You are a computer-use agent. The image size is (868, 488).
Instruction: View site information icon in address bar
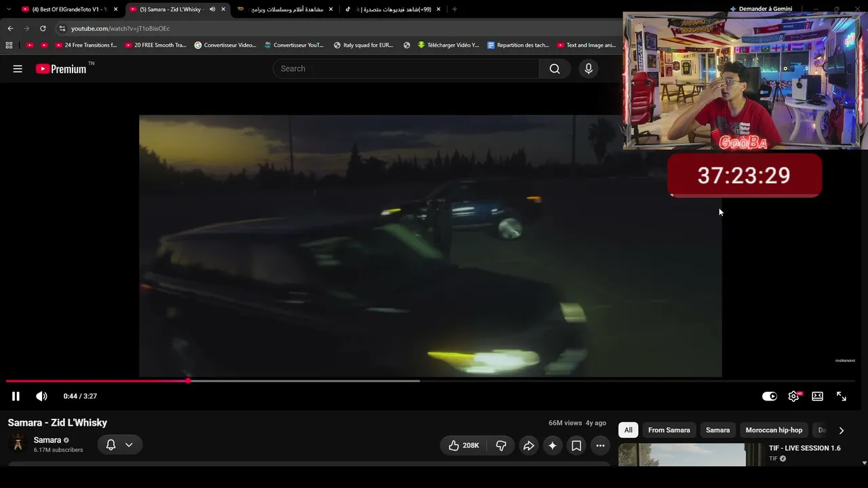62,28
